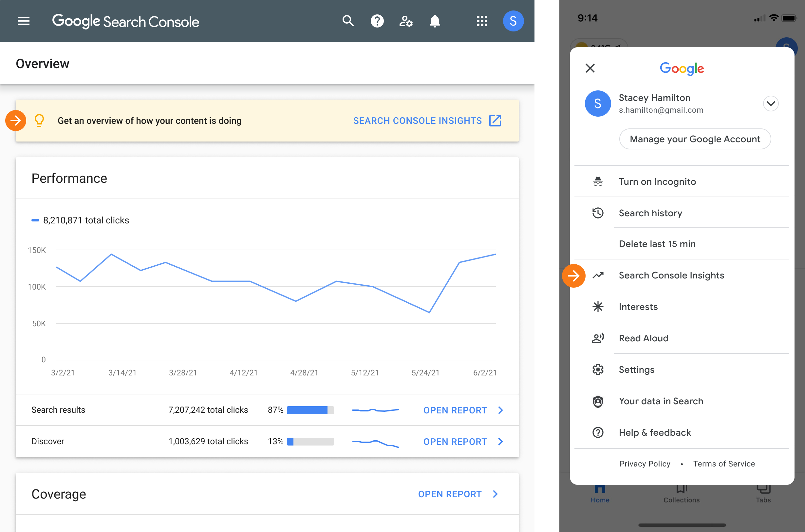Click the user management icon
The width and height of the screenshot is (805, 532).
coord(406,21)
